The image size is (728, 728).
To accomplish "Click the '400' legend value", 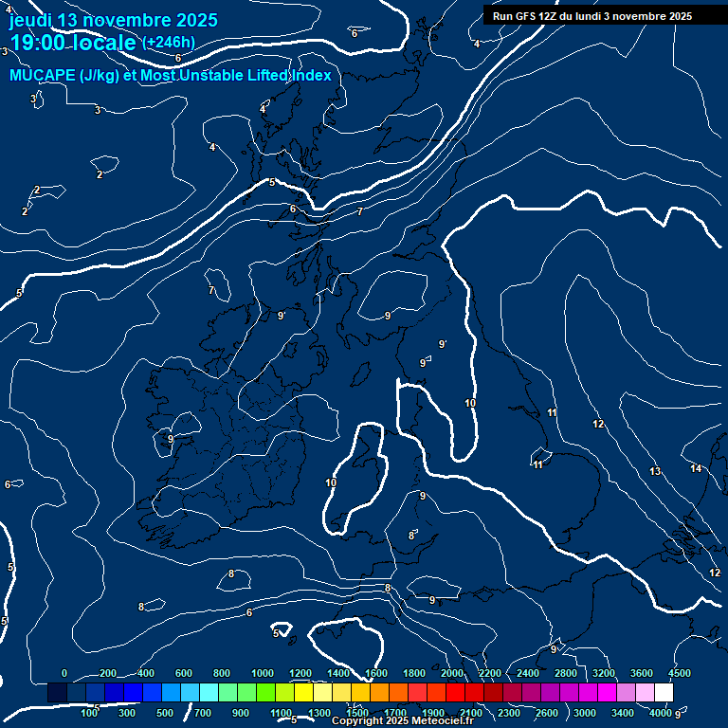I will [x=146, y=673].
